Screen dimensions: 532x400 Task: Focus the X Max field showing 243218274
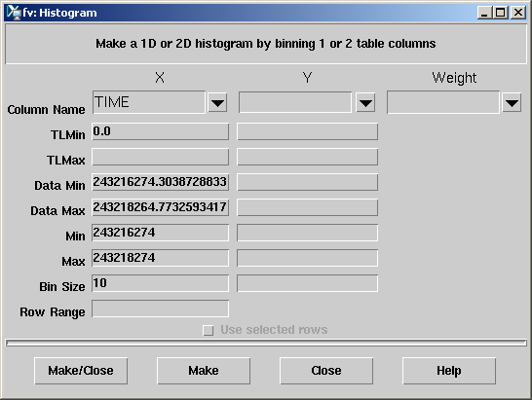(x=160, y=258)
